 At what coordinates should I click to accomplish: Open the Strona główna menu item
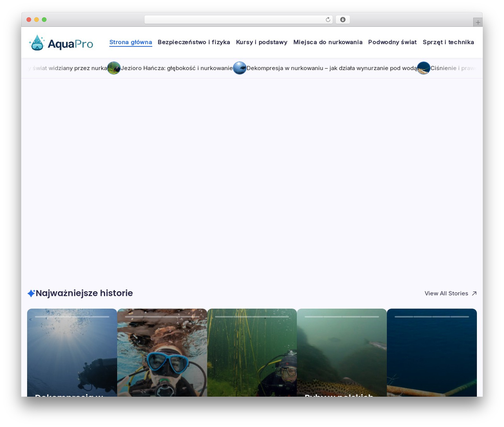tap(131, 42)
